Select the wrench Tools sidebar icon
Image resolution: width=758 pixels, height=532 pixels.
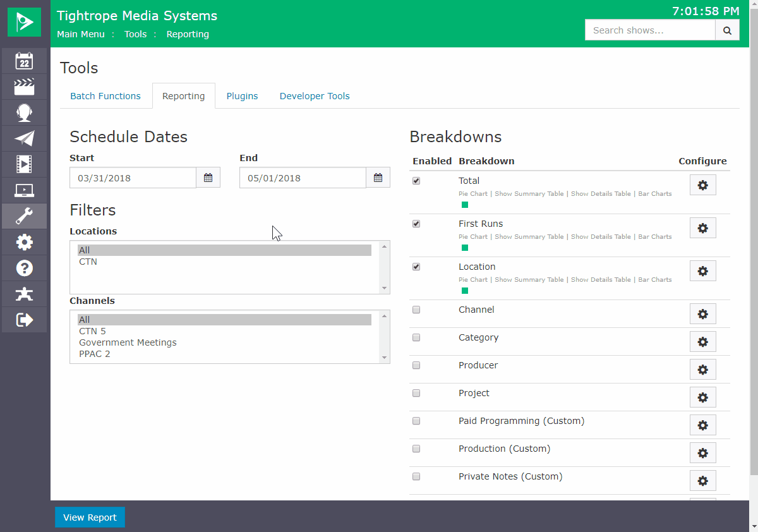[x=24, y=217]
